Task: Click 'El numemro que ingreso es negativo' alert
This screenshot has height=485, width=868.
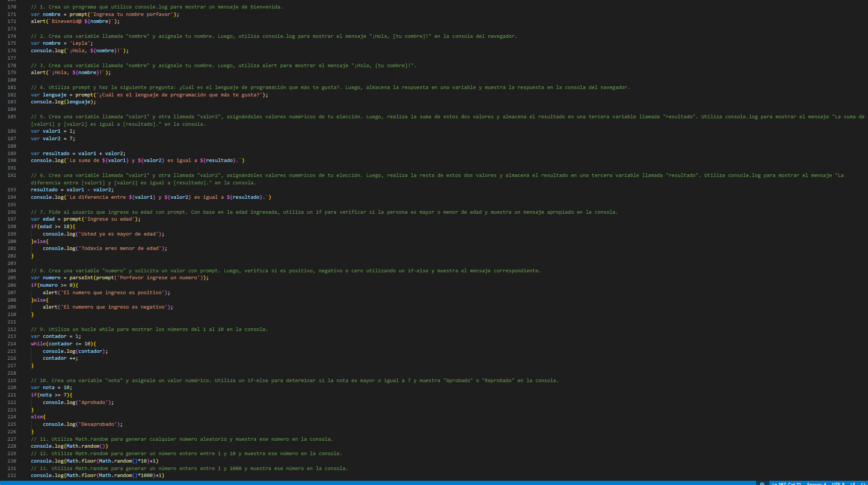Action: click(108, 307)
